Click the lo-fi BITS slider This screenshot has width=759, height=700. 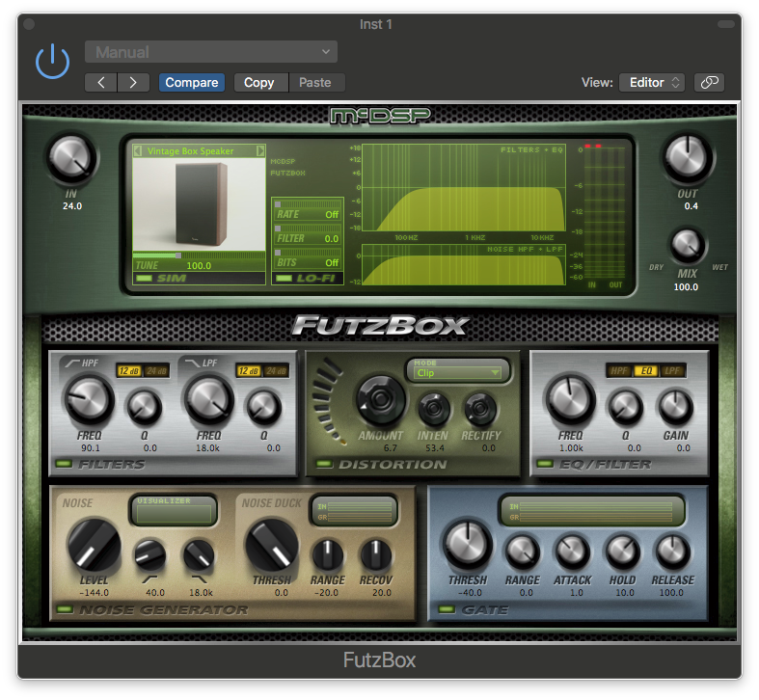tap(308, 253)
